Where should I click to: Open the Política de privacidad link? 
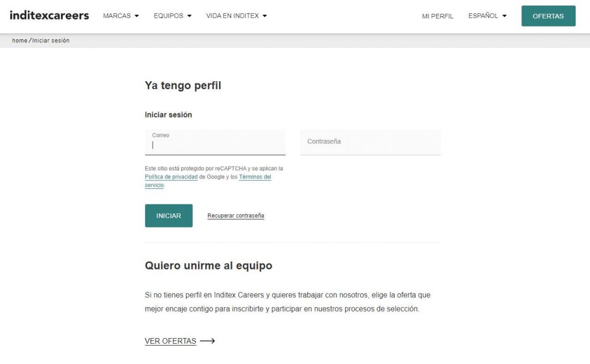click(x=171, y=177)
